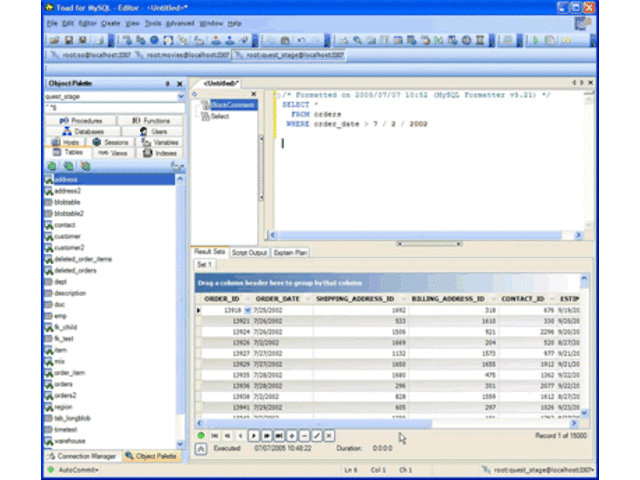Open the Users tab in Object Palette
This screenshot has width=640, height=480.
pos(152,131)
